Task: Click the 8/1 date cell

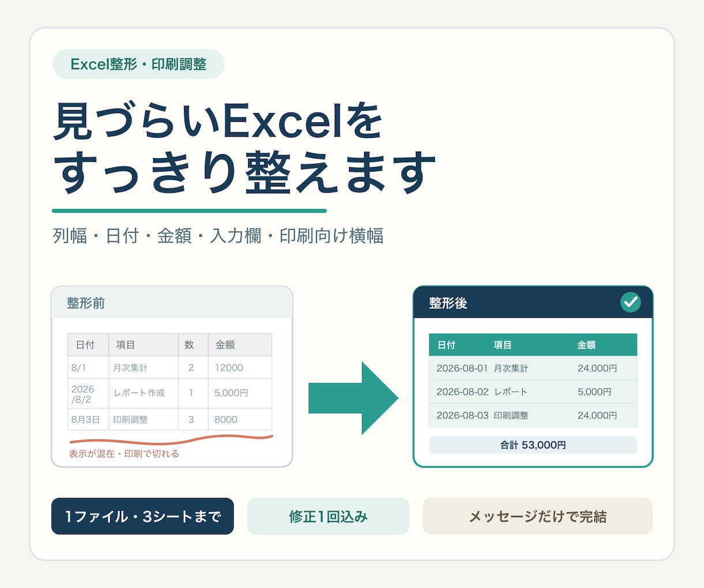Action: pos(88,368)
